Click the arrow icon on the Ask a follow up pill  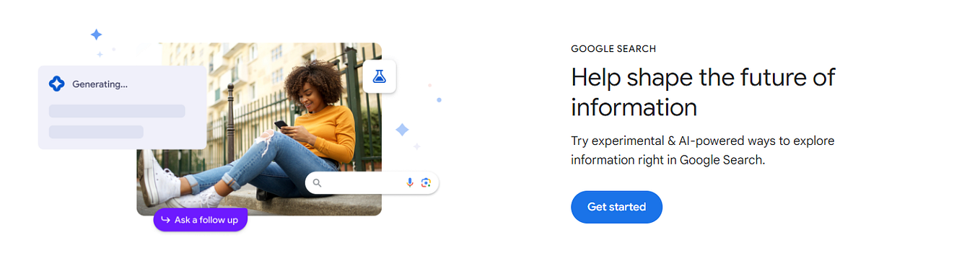(165, 220)
